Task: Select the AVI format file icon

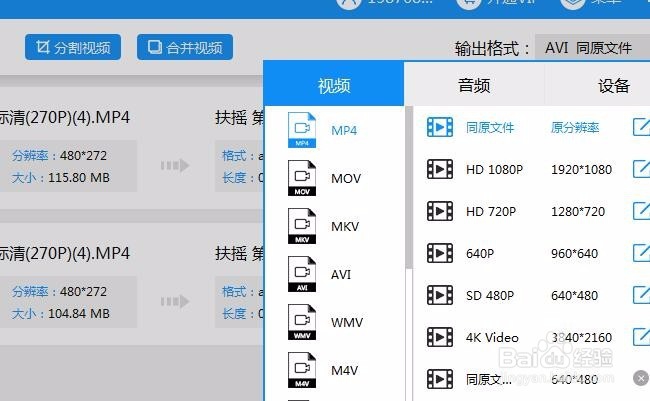Action: tap(302, 274)
